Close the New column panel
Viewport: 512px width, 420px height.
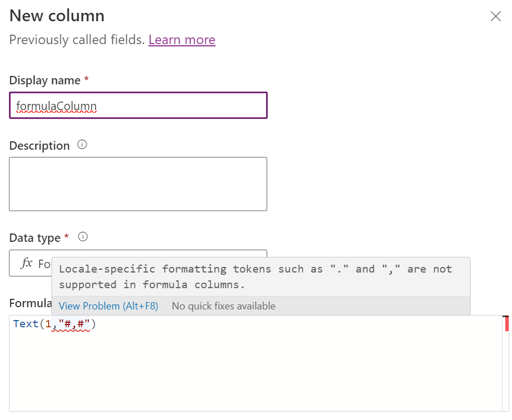click(x=496, y=16)
